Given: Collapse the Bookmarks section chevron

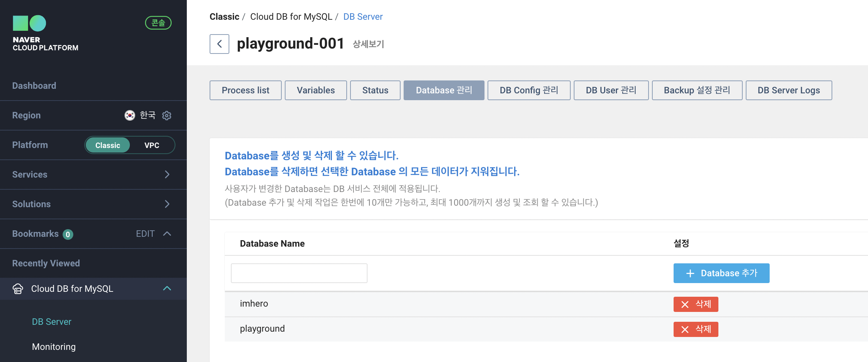Looking at the screenshot, I should 167,234.
